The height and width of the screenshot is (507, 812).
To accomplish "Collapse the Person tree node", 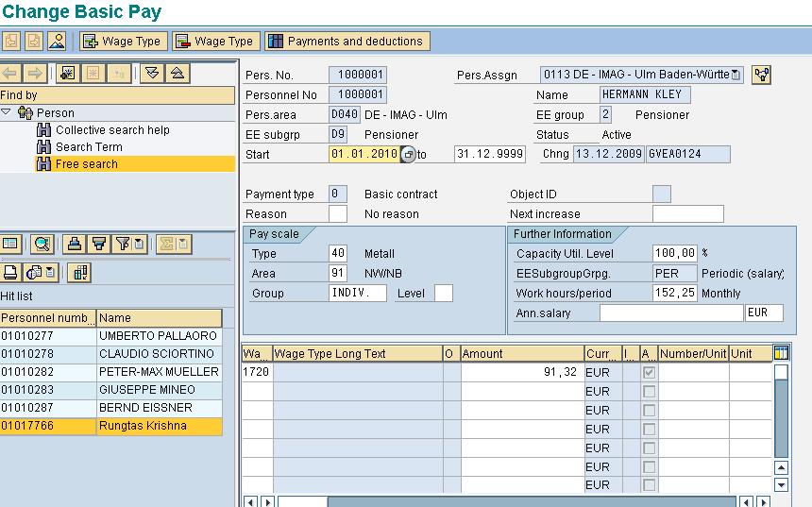I will pyautogui.click(x=7, y=113).
